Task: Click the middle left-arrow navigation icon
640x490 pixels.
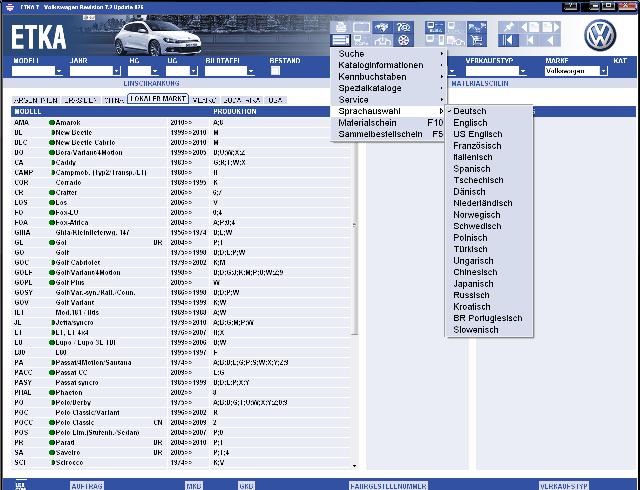Action: [529, 40]
